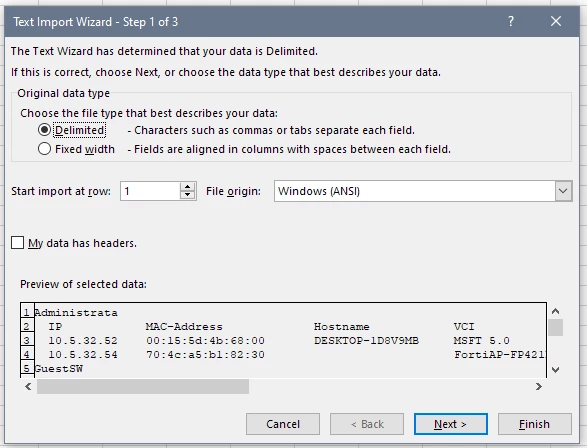Viewport: 587px width, 448px height.
Task: Click the File origin dropdown arrow
Action: (563, 191)
